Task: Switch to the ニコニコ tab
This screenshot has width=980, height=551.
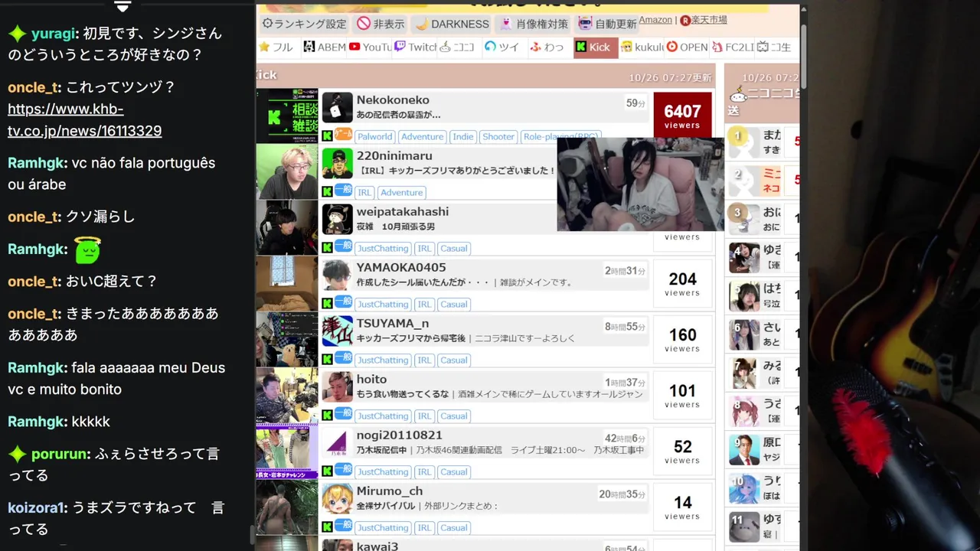Action: click(459, 47)
